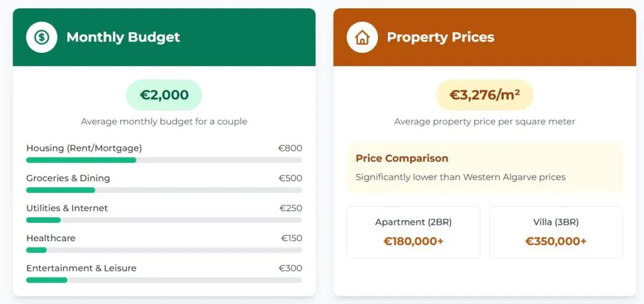Image resolution: width=644 pixels, height=304 pixels.
Task: Click the Utilities & Internet progress bar
Action: pyautogui.click(x=164, y=220)
